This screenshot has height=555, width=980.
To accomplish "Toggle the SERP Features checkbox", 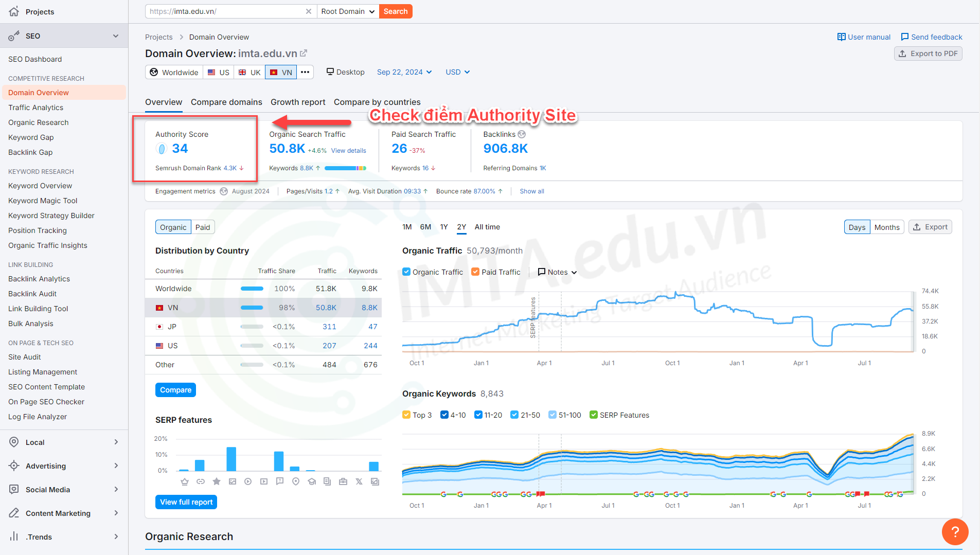I will pyautogui.click(x=594, y=415).
